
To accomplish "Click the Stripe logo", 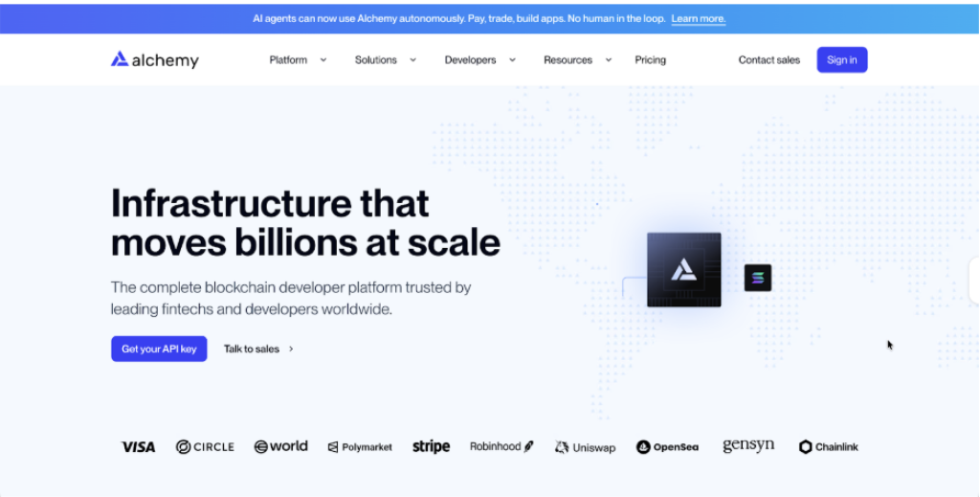I will [431, 446].
